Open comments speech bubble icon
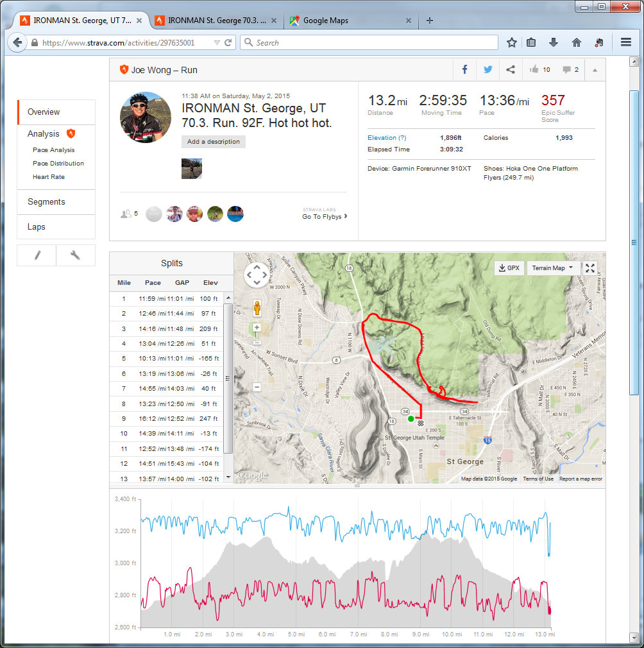The width and height of the screenshot is (644, 648). pos(566,70)
